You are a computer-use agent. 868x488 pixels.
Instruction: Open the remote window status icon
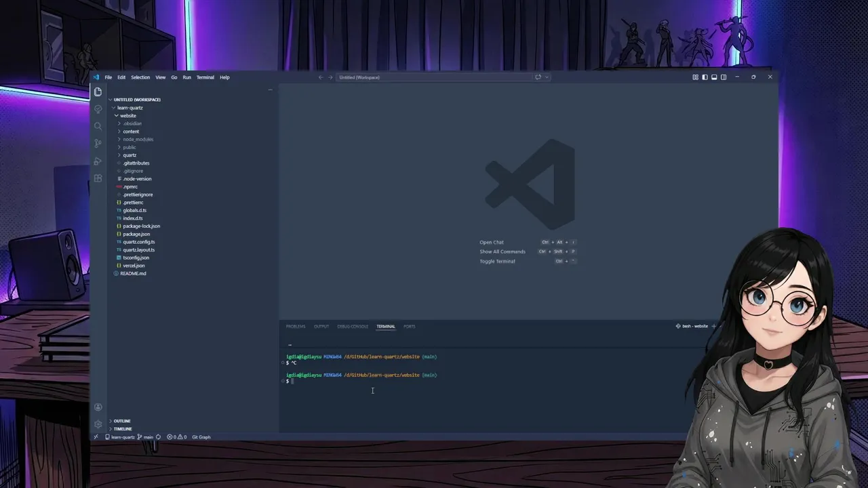[96, 437]
